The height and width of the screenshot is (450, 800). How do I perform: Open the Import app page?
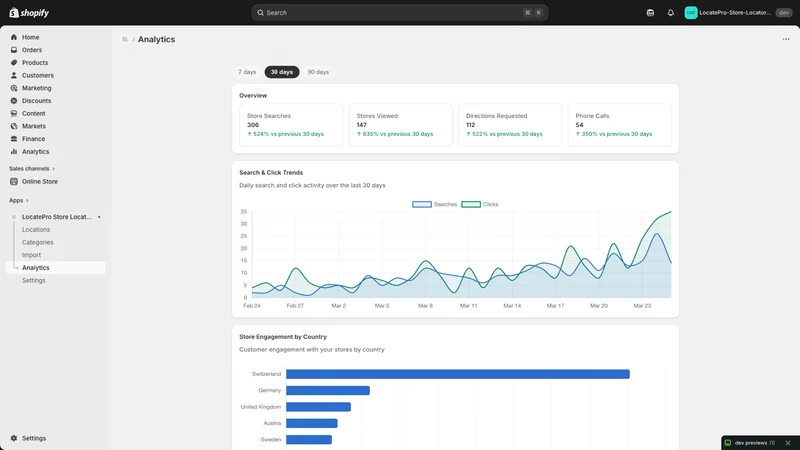coord(31,255)
